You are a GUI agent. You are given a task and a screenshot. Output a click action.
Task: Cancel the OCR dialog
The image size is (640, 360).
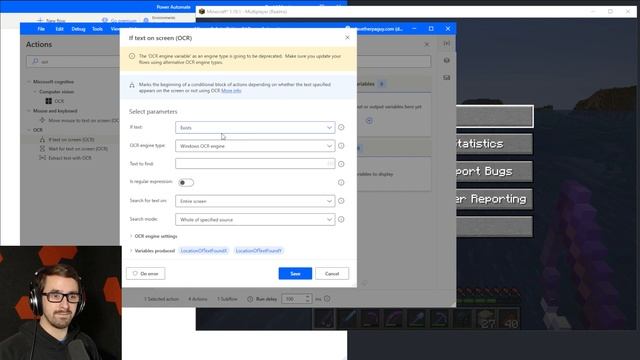[332, 273]
